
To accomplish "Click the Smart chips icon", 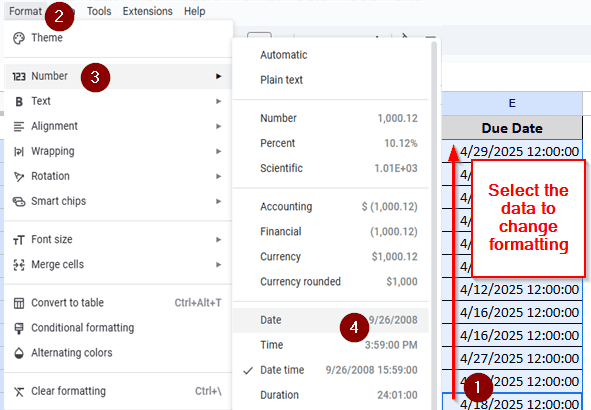I will point(19,202).
